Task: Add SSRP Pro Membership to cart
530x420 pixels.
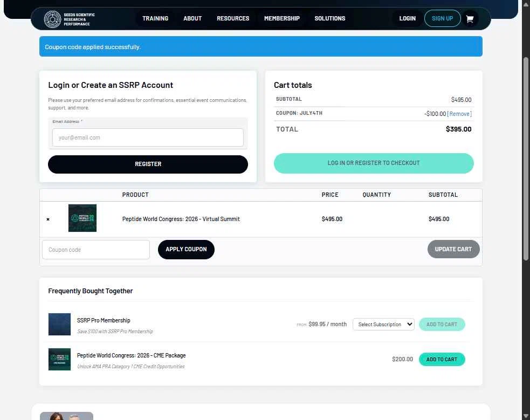Action: 442,325
